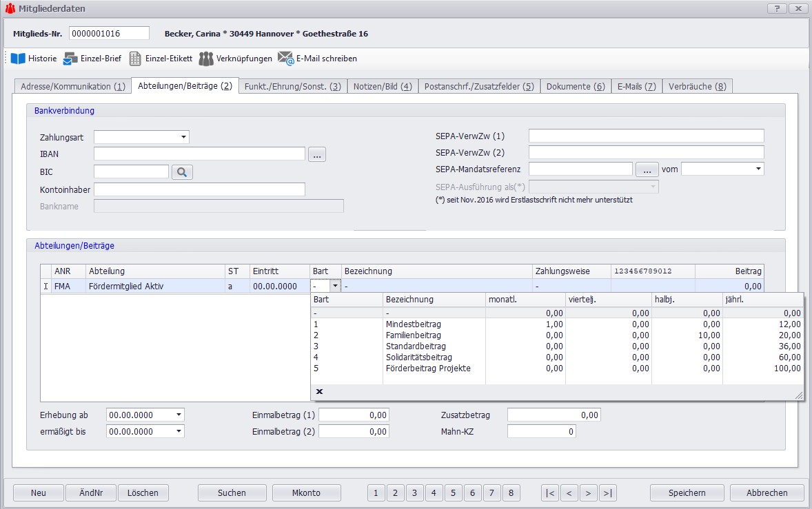Open the SEPA-Mandatsreferenz vom date dropdown
This screenshot has height=509, width=812.
click(x=758, y=169)
